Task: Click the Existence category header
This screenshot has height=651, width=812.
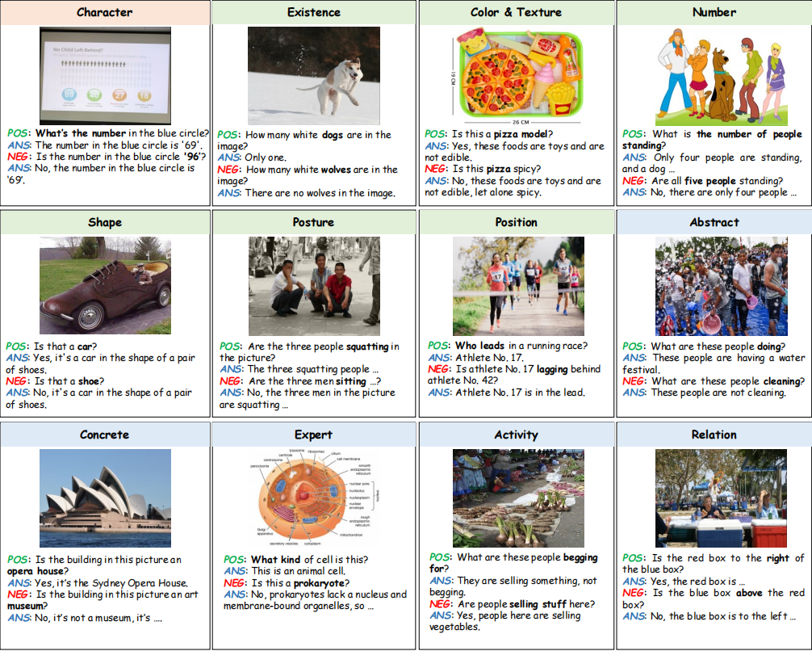Action: pyautogui.click(x=314, y=12)
